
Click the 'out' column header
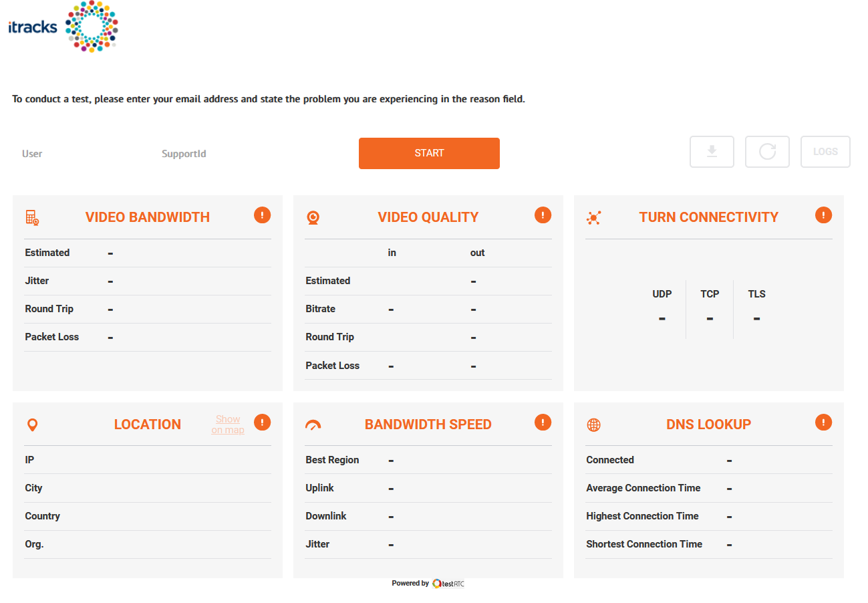click(x=477, y=253)
